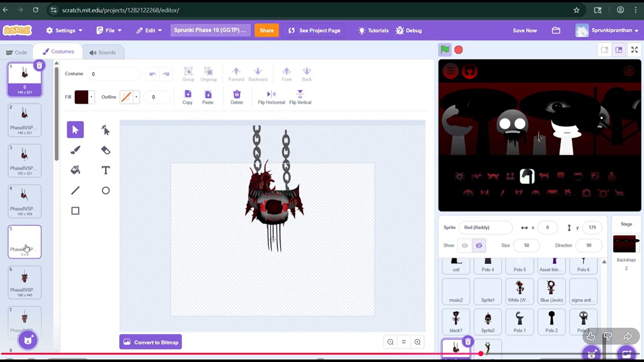The height and width of the screenshot is (362, 644).
Task: Select costume thumbnail number 4
Action: click(x=25, y=201)
